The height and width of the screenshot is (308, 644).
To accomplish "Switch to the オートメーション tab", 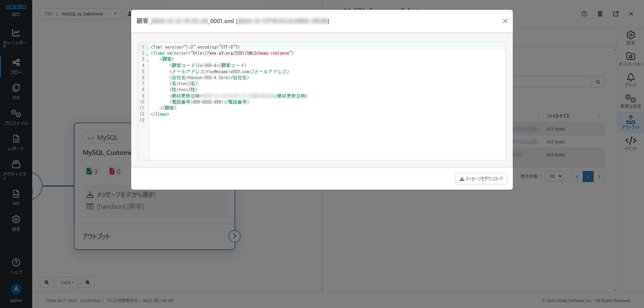I will click(631, 59).
